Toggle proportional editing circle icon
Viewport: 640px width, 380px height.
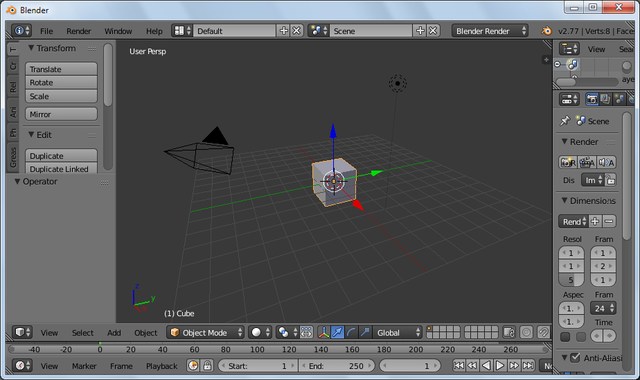click(x=526, y=332)
